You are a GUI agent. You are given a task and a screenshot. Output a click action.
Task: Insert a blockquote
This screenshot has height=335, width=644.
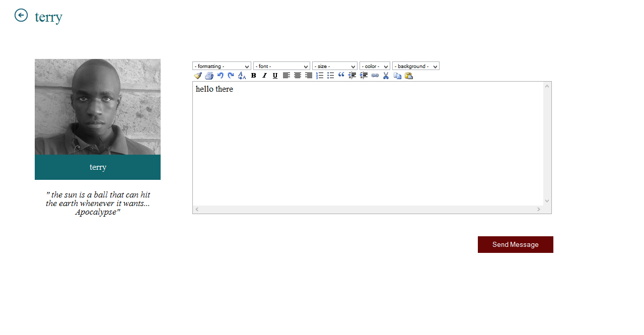(x=341, y=75)
